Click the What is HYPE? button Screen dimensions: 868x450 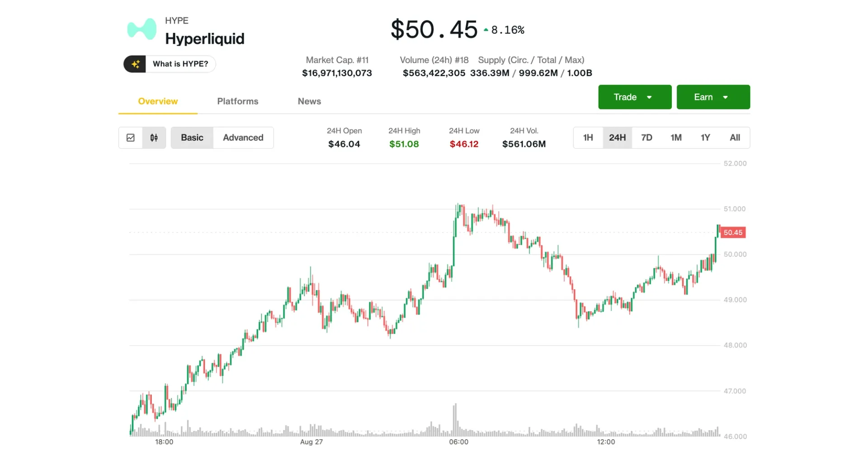(x=169, y=64)
